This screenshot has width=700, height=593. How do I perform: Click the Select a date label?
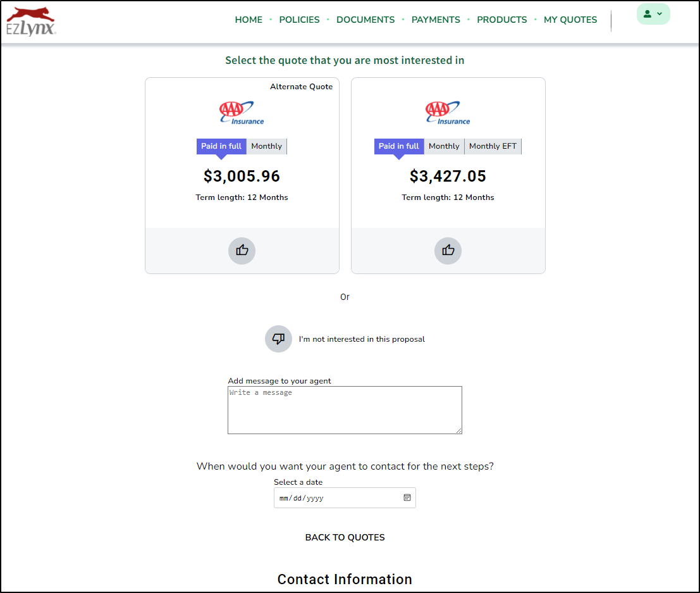pyautogui.click(x=298, y=482)
